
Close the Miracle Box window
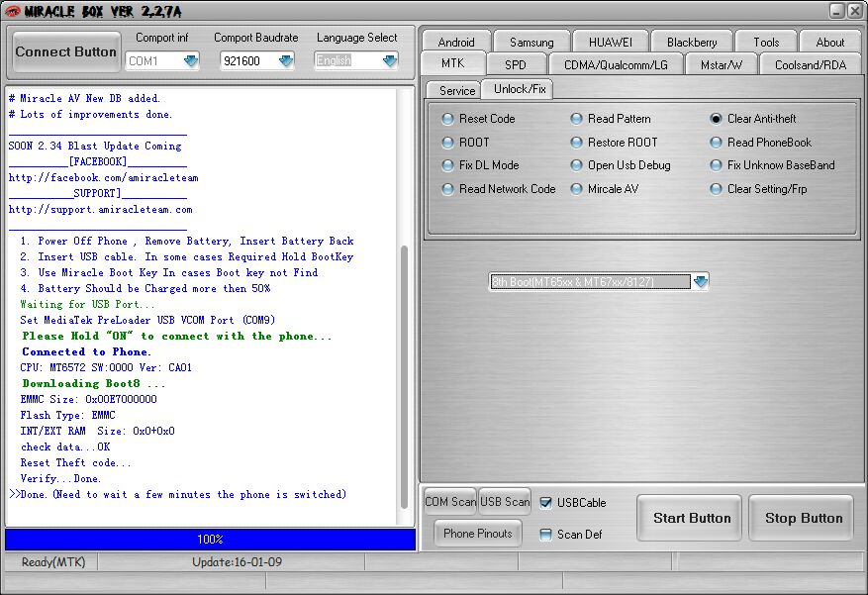[854, 11]
